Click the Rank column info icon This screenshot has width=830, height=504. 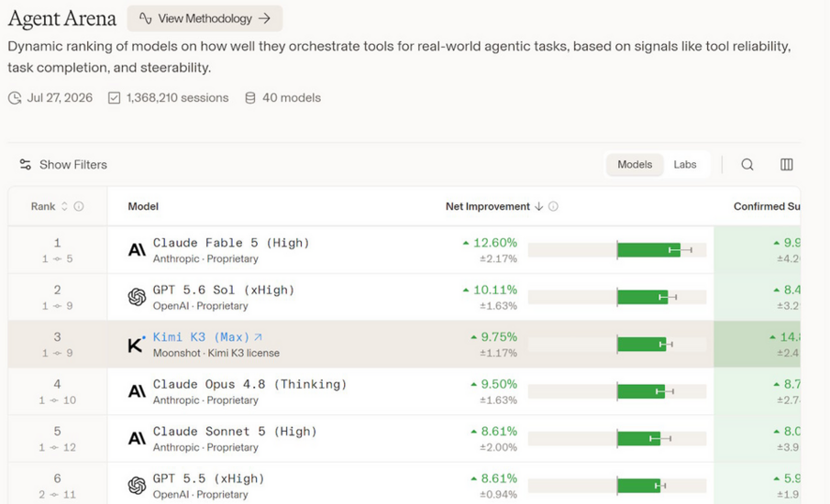pyautogui.click(x=79, y=206)
